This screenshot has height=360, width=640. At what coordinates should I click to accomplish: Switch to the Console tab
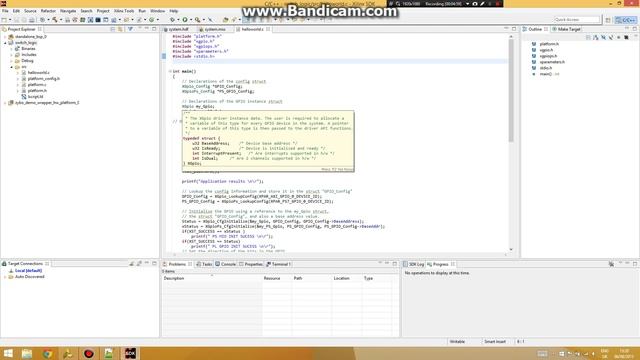[226, 264]
